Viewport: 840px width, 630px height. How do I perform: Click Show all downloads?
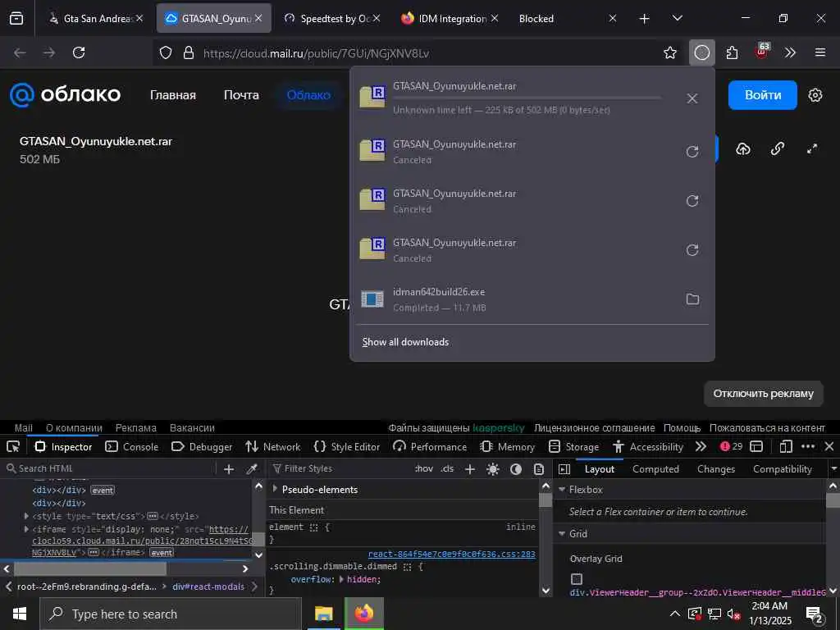(405, 342)
